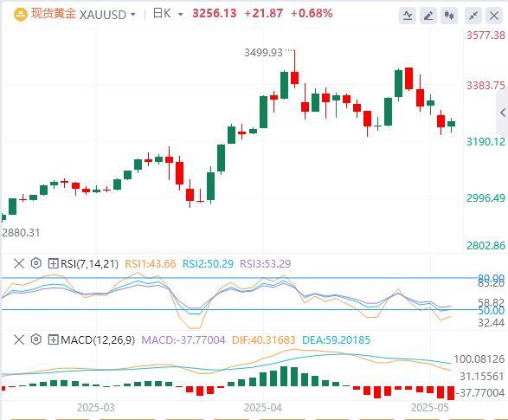Select the drawing pencil tool
Image resolution: width=508 pixels, height=420 pixels.
tap(428, 16)
